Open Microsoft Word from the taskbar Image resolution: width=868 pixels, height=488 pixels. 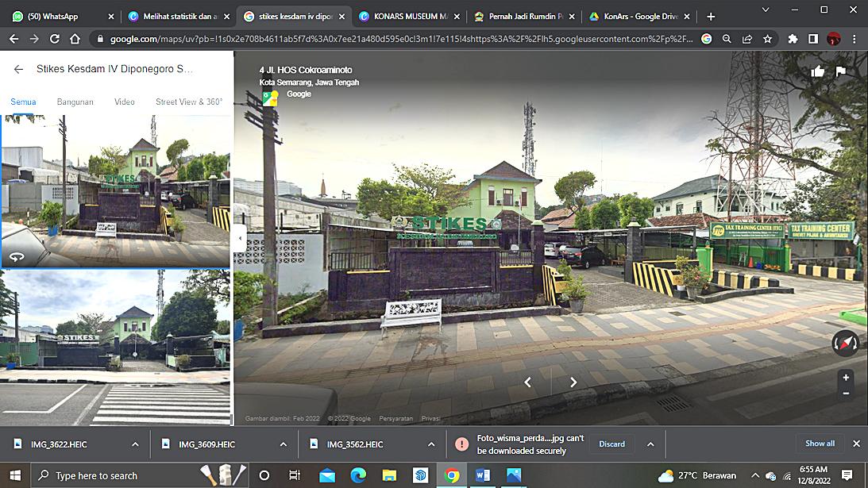click(483, 475)
